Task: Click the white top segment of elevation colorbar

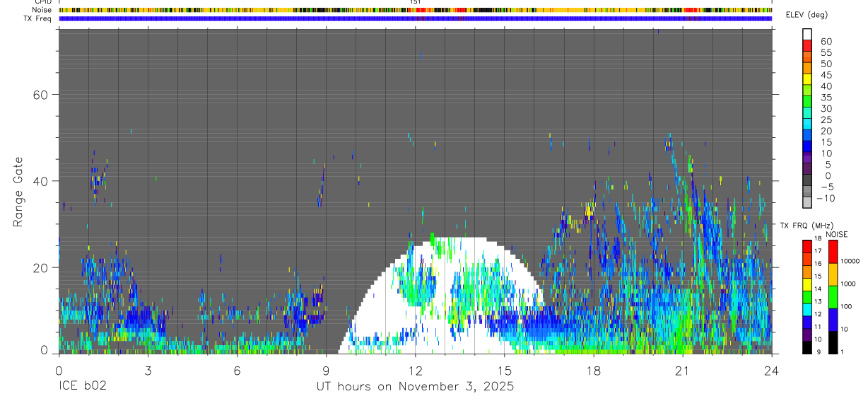Action: (807, 34)
